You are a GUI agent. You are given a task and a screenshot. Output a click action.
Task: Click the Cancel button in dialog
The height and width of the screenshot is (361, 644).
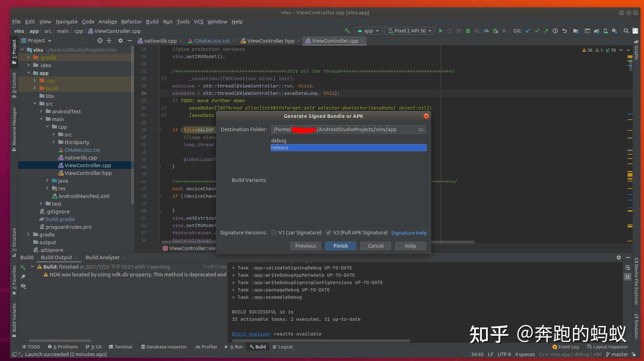(376, 246)
